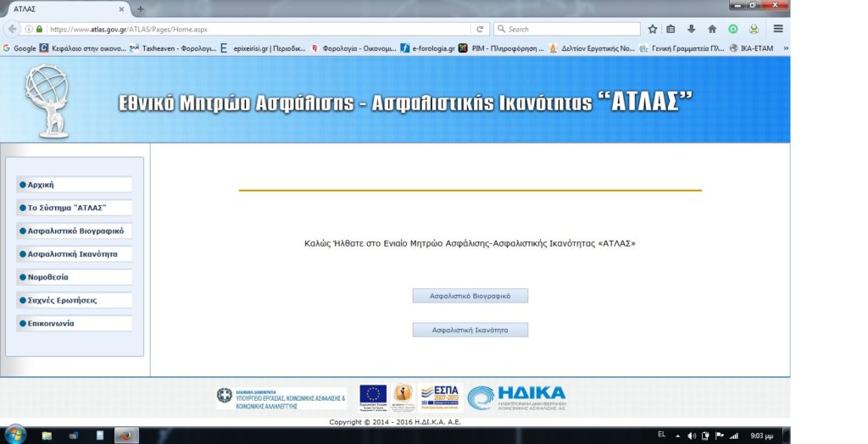Open Νομοθεσία in the sidebar menu
This screenshot has width=868, height=444.
click(75, 276)
